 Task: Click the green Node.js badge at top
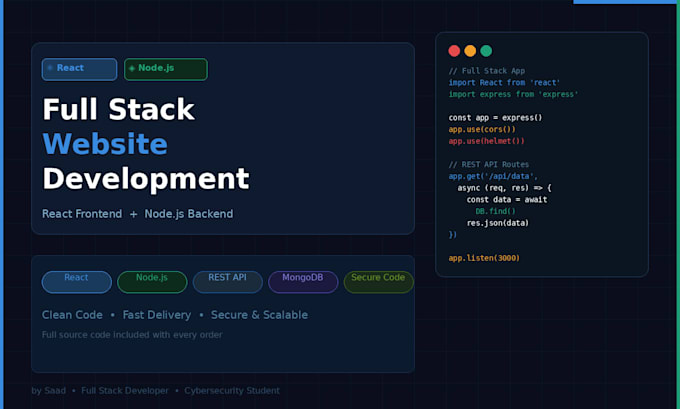pyautogui.click(x=166, y=69)
